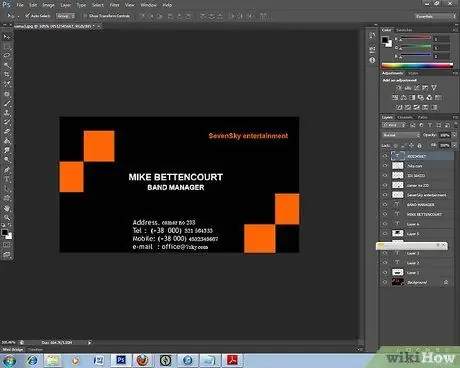The width and height of the screenshot is (460, 368).
Task: Add a Curves adjustment
Action: tap(416, 88)
